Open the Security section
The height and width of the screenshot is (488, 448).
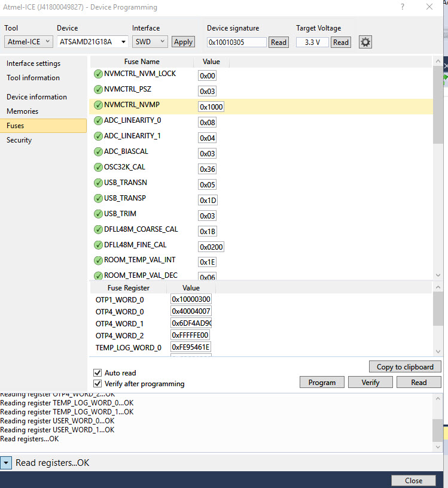(19, 140)
